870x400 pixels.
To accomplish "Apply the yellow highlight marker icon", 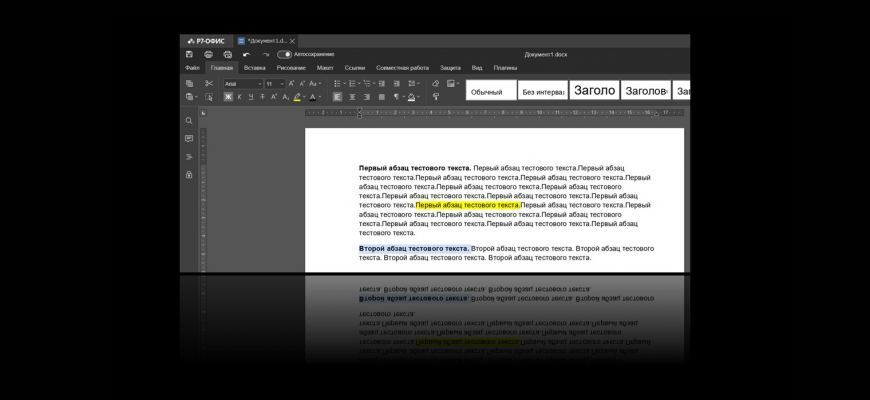I will 297,97.
